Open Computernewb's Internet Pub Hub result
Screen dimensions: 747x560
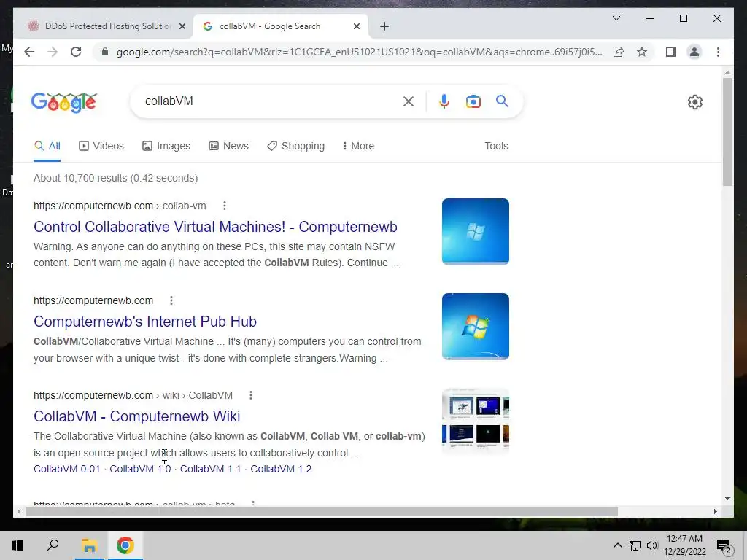[x=145, y=322]
